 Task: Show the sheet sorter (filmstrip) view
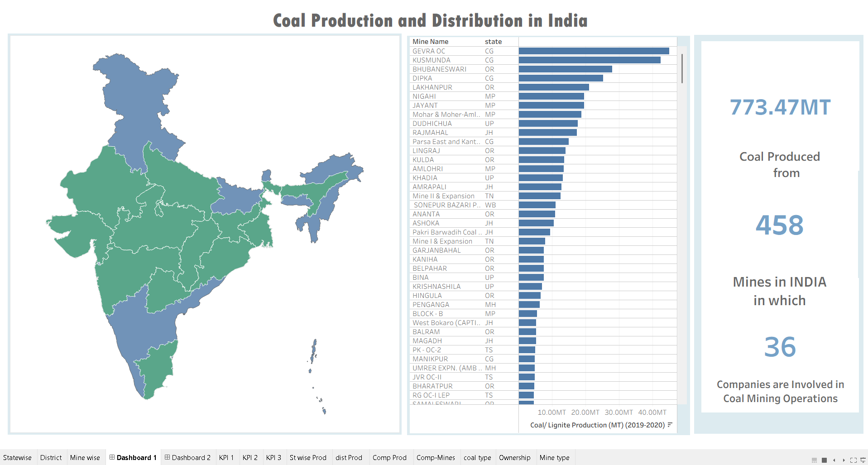coord(815,460)
